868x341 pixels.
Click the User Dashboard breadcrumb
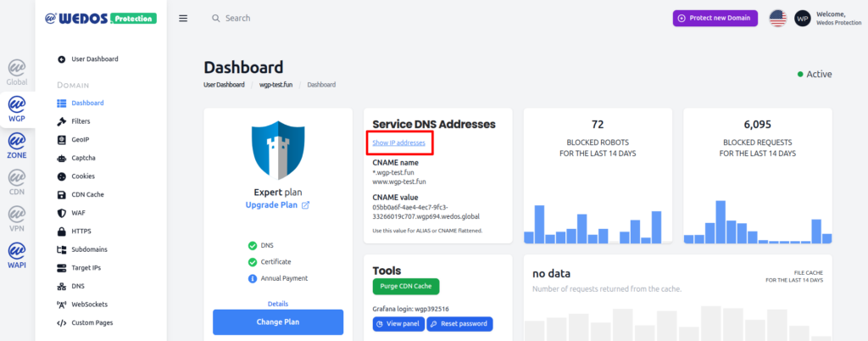[x=224, y=85]
